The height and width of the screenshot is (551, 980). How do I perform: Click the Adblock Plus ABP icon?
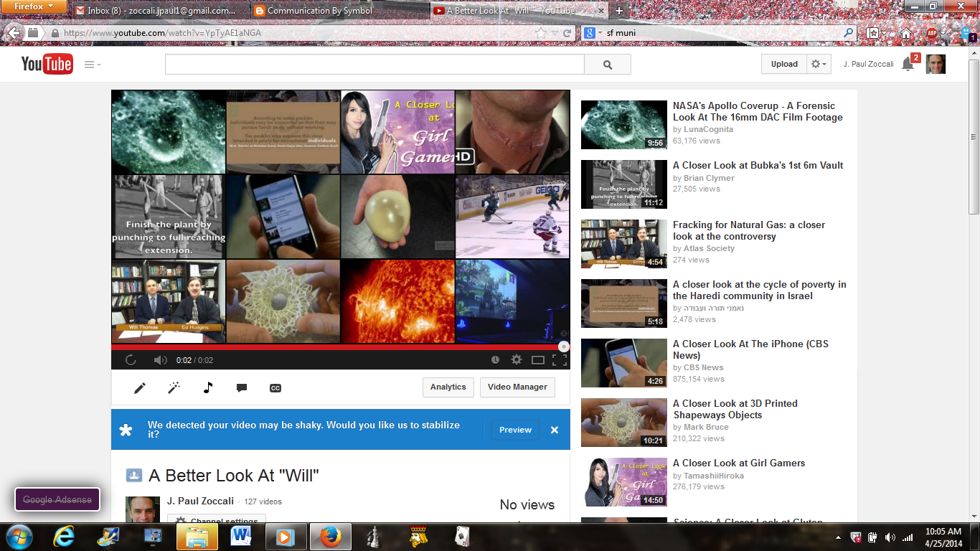click(932, 33)
